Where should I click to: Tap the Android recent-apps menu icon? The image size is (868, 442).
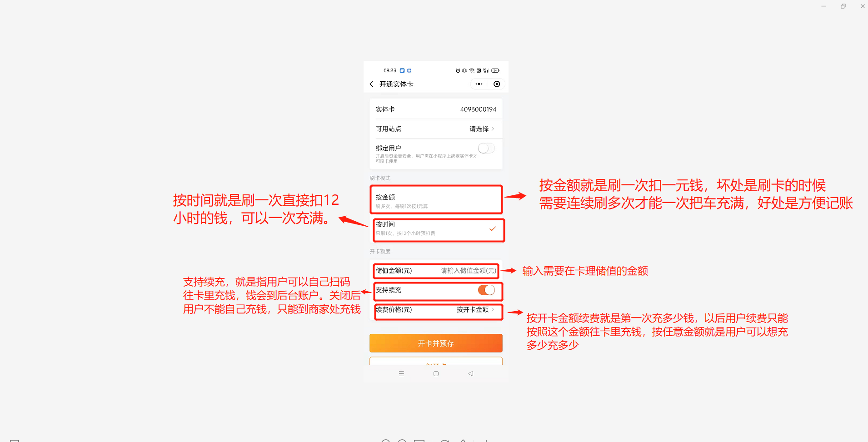pos(401,374)
